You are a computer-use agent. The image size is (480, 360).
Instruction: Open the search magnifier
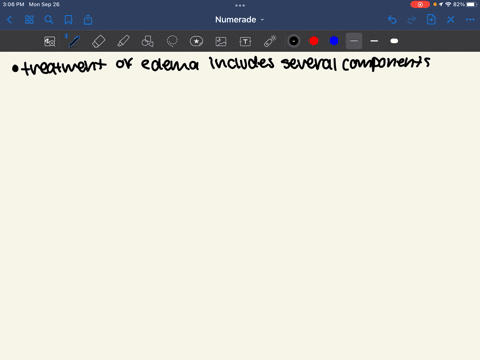point(49,20)
